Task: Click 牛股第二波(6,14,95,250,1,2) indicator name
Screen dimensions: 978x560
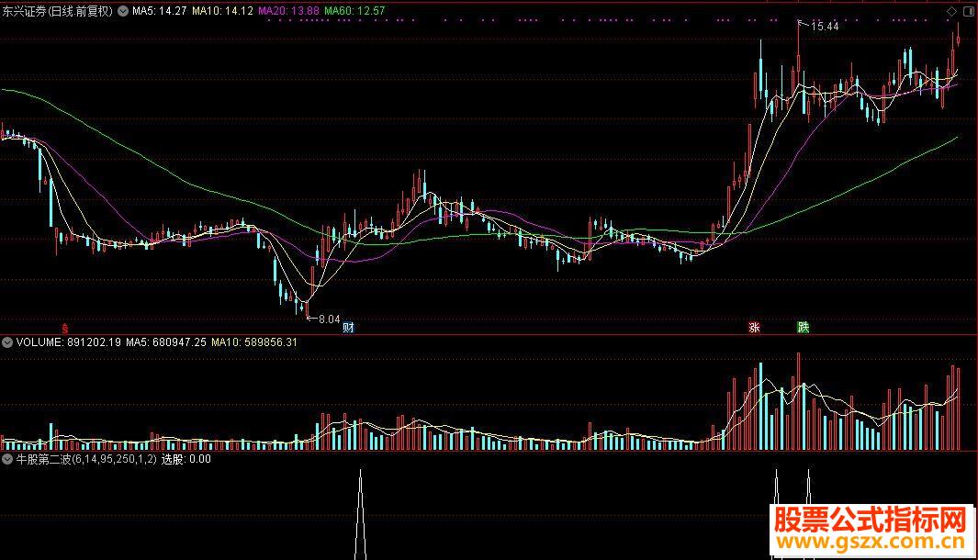Action: point(86,460)
